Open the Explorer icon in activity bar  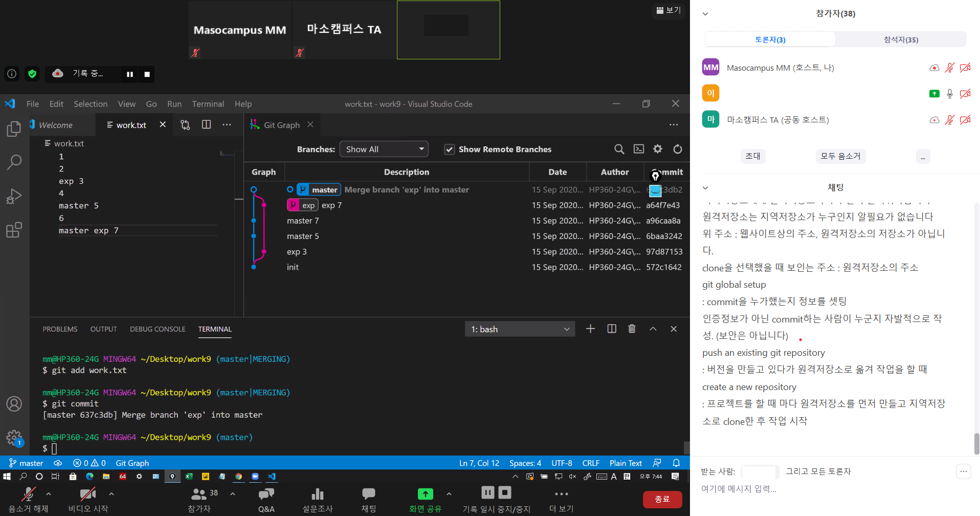click(x=14, y=129)
